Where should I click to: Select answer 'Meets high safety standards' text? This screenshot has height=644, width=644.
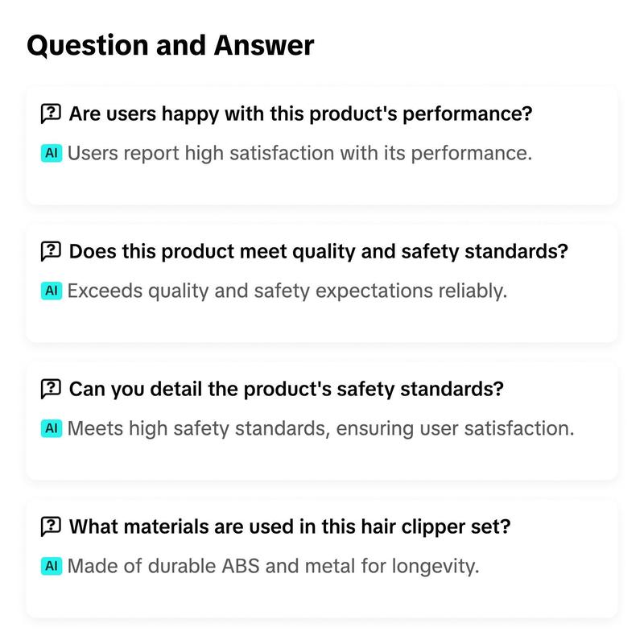320,428
